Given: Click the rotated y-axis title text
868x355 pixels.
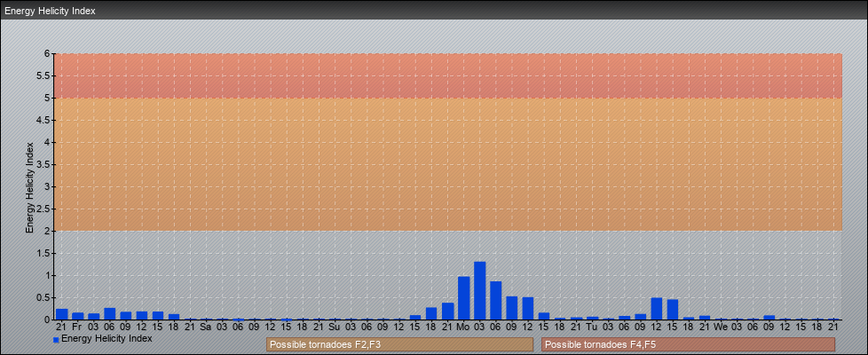Looking at the screenshot, I should tap(29, 186).
